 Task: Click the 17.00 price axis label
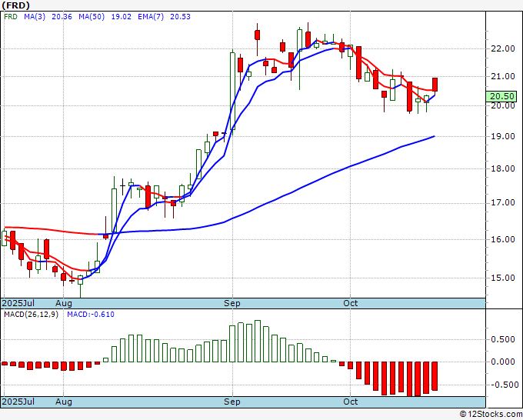coord(503,203)
